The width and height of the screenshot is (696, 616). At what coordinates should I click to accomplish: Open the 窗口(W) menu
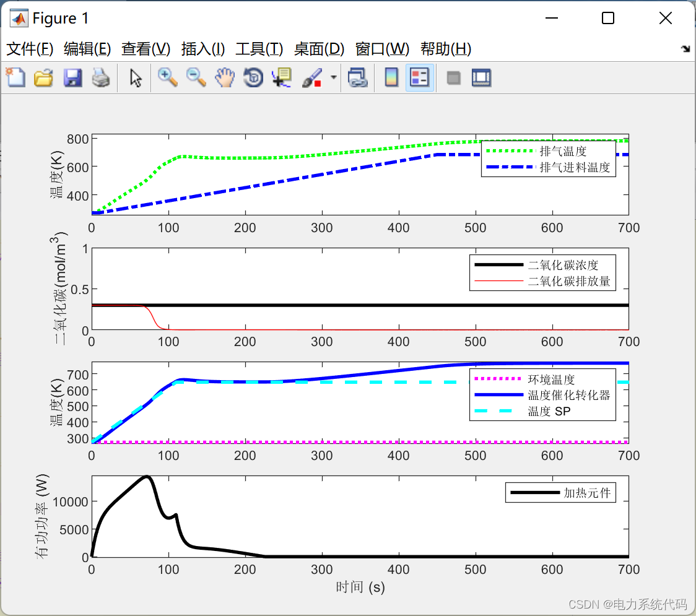pyautogui.click(x=382, y=48)
